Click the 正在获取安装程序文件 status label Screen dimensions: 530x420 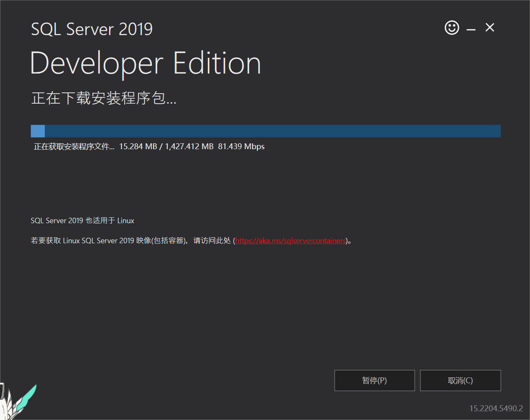pos(74,147)
